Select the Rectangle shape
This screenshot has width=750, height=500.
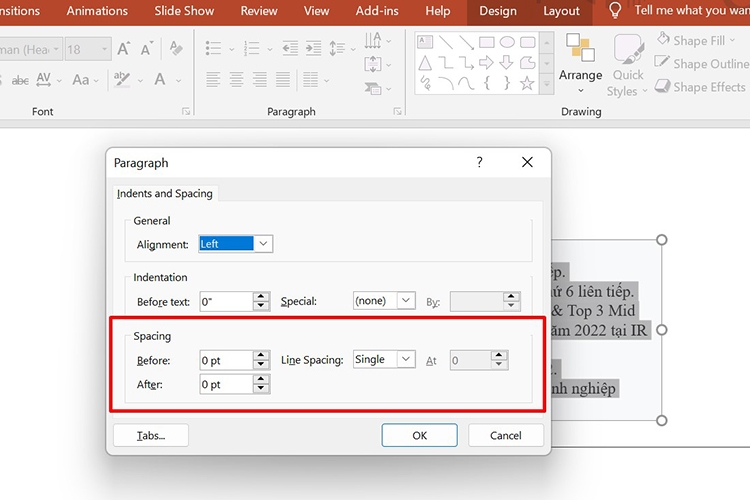486,42
